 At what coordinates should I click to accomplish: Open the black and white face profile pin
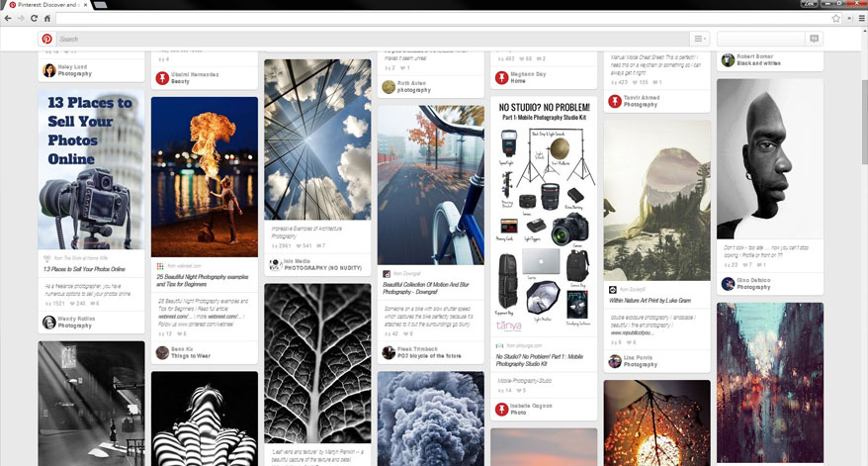click(x=770, y=159)
